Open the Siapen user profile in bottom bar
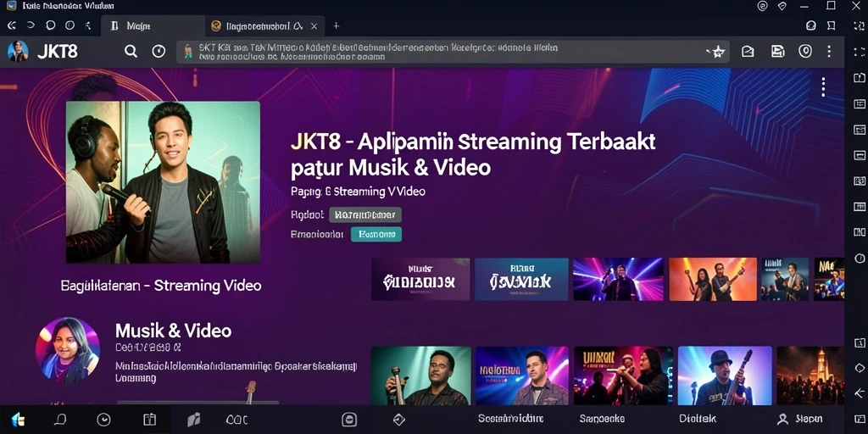This screenshot has width=868, height=434. click(800, 419)
